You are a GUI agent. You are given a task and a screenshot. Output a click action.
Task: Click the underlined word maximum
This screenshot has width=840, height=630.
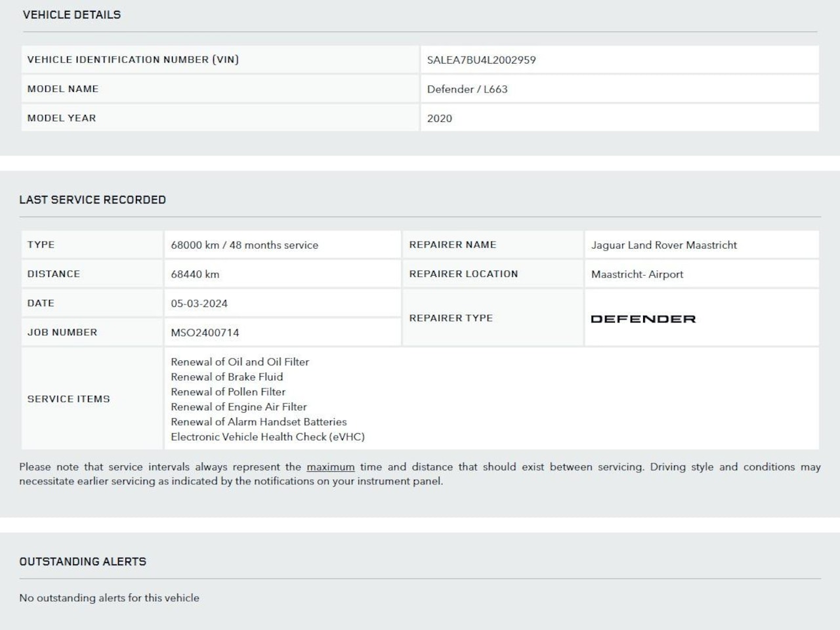(331, 467)
